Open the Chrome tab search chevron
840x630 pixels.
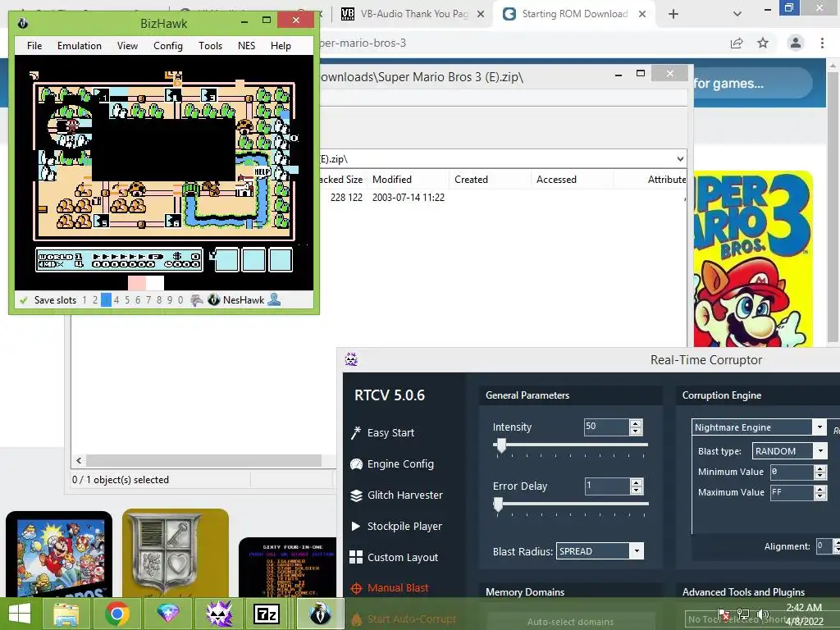point(737,14)
